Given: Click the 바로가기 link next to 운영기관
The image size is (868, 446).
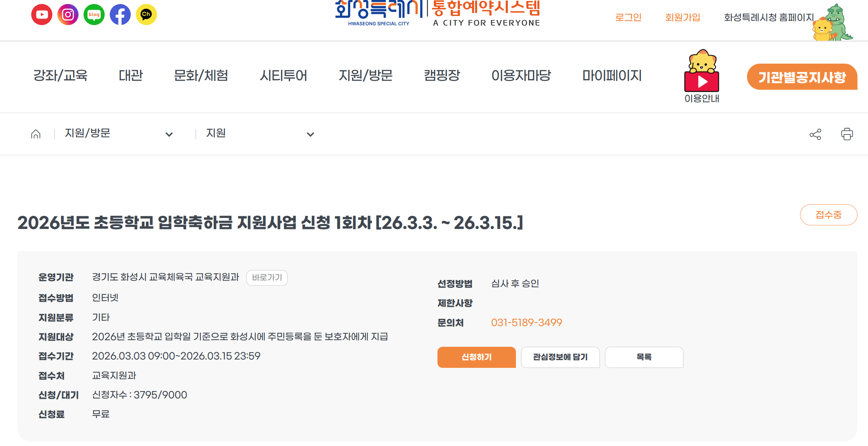Looking at the screenshot, I should (267, 278).
